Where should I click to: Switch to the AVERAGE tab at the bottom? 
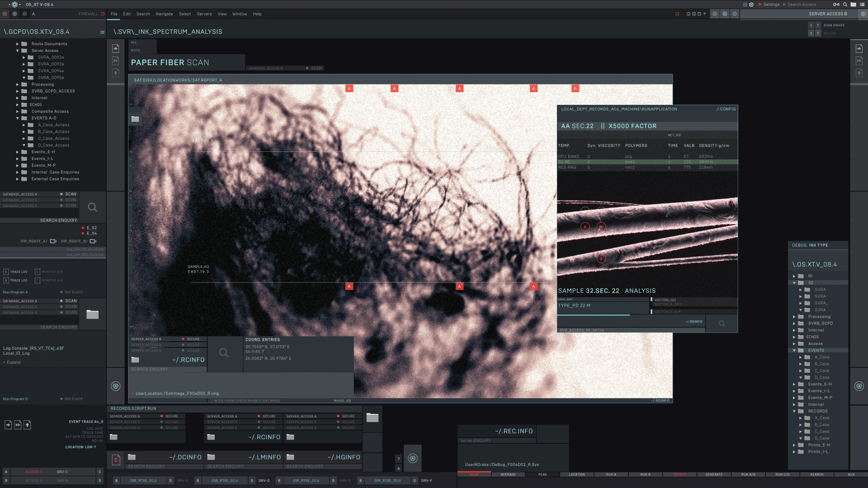(x=508, y=475)
